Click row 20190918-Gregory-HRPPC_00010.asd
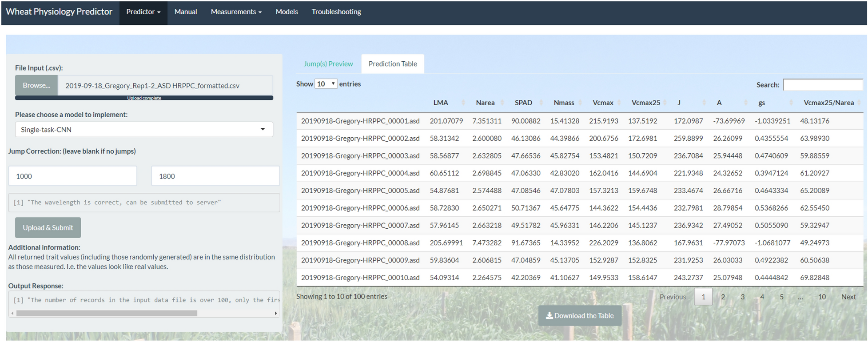The width and height of the screenshot is (868, 342). [x=580, y=277]
